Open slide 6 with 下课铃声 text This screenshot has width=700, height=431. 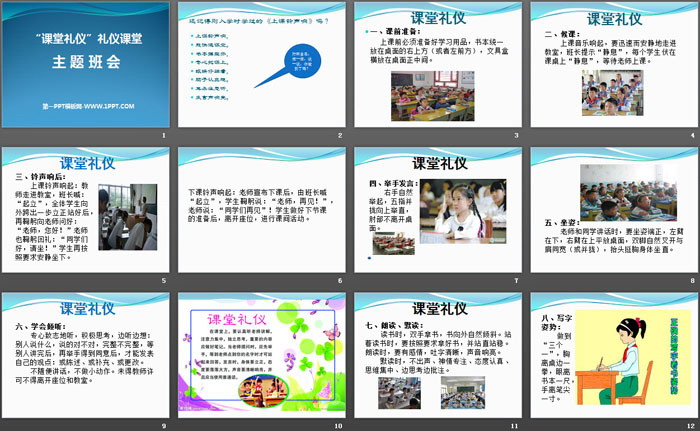pos(259,215)
